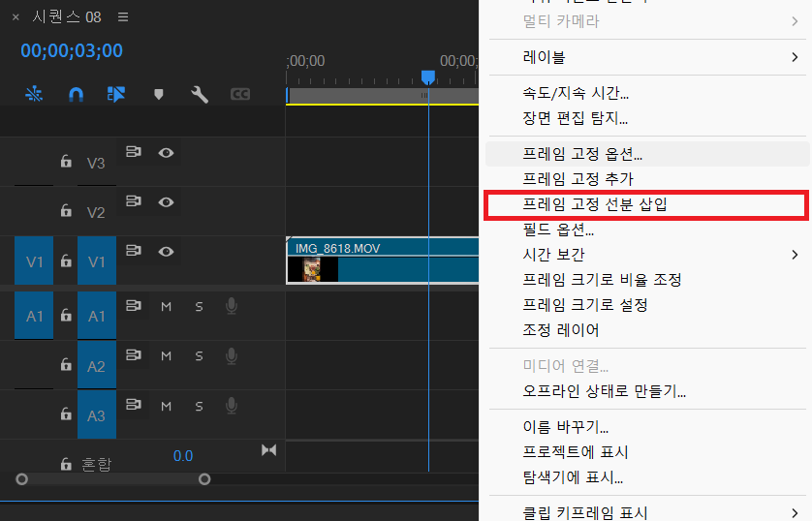Toggle sync lock for A3
This screenshot has width=812, height=521.
134,404
